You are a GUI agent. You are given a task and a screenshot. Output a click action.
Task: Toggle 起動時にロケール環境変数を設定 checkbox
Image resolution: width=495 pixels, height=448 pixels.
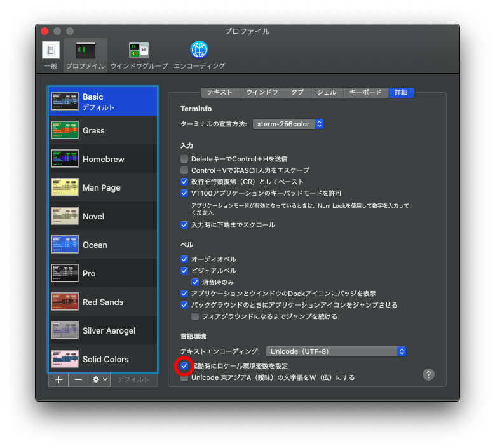coord(184,366)
